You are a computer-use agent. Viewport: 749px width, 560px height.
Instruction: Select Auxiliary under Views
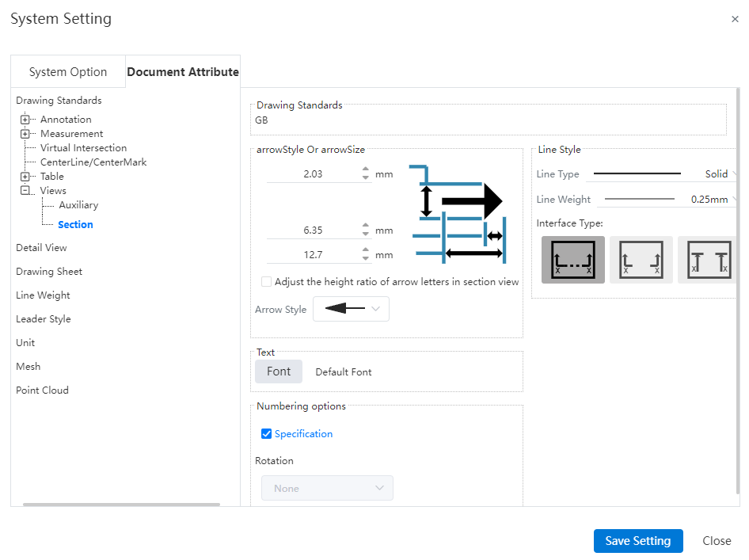click(78, 205)
